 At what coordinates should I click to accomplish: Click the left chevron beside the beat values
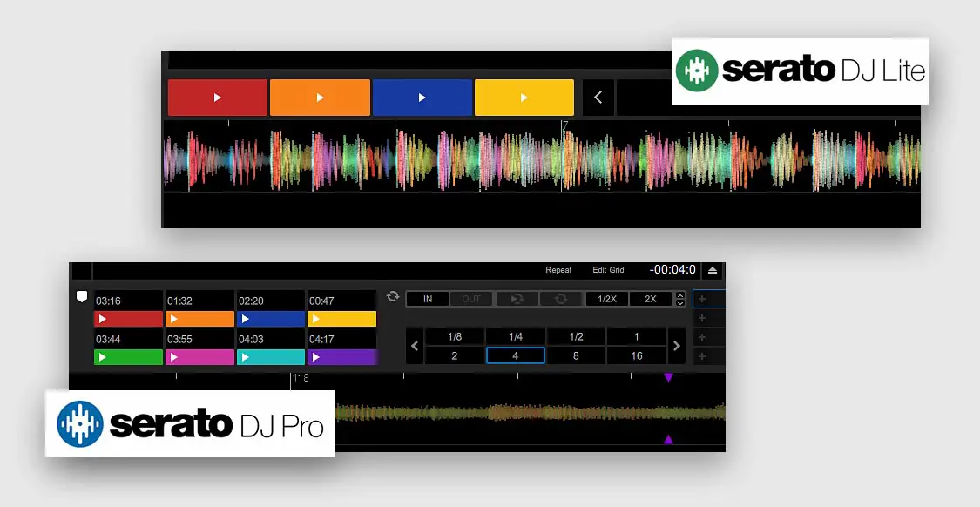point(415,346)
